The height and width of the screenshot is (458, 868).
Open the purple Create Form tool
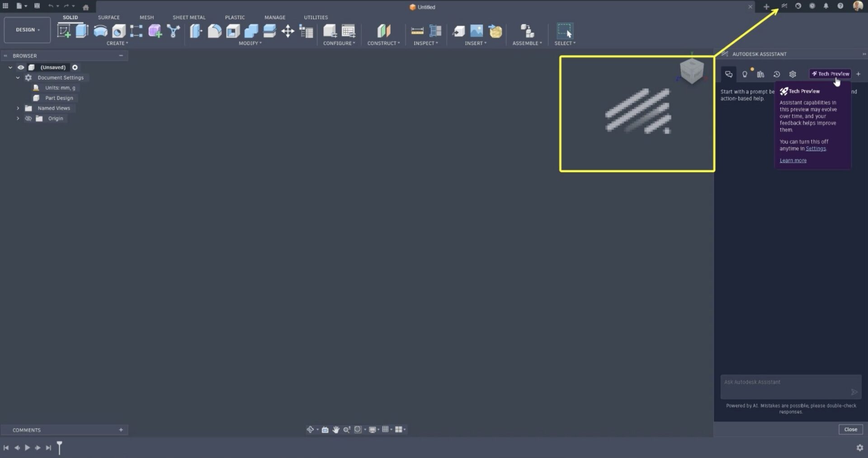pyautogui.click(x=155, y=31)
